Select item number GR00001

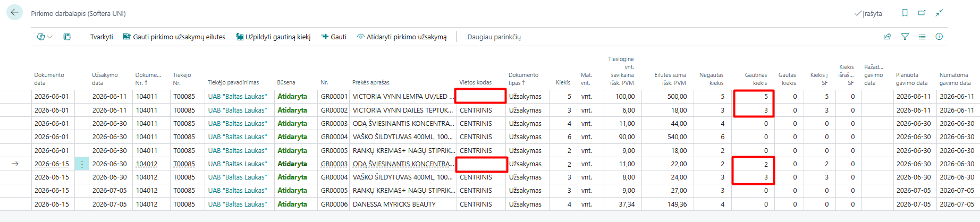(x=334, y=97)
